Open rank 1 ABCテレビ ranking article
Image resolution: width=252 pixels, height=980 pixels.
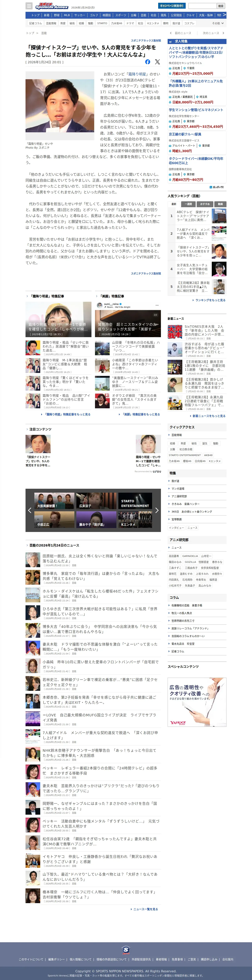[x=197, y=216]
